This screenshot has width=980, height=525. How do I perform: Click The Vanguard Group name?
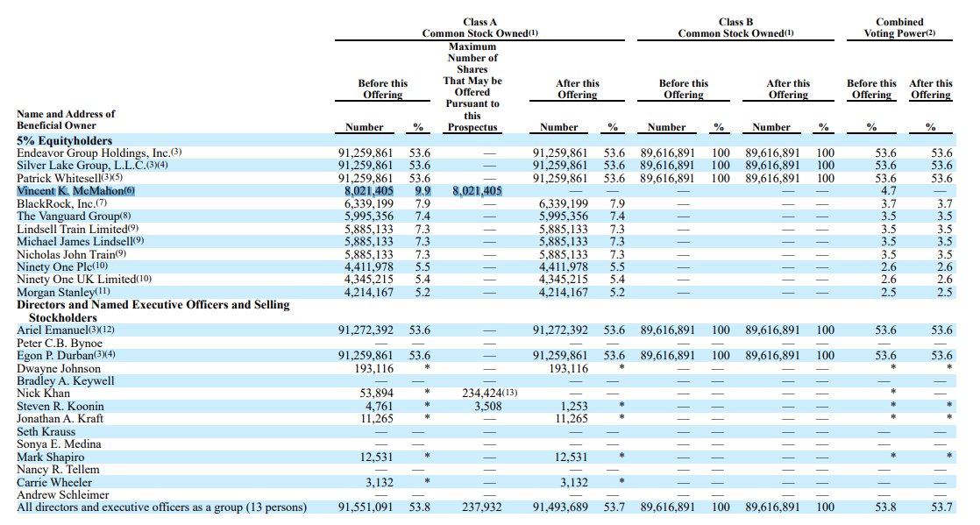click(74, 216)
